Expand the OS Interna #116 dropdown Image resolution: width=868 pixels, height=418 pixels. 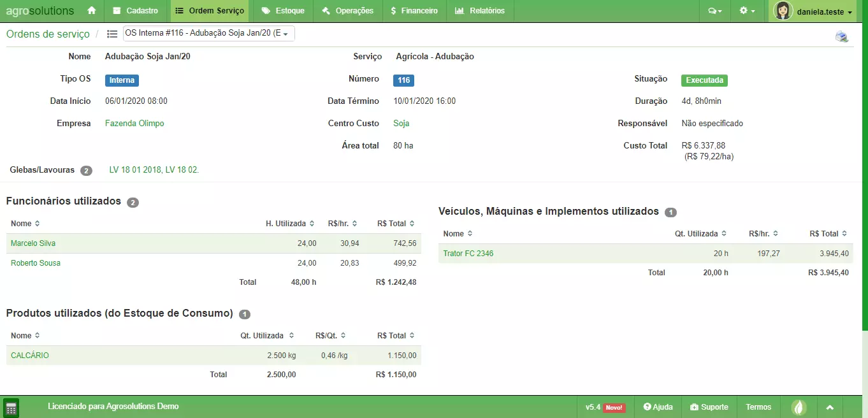coord(208,33)
